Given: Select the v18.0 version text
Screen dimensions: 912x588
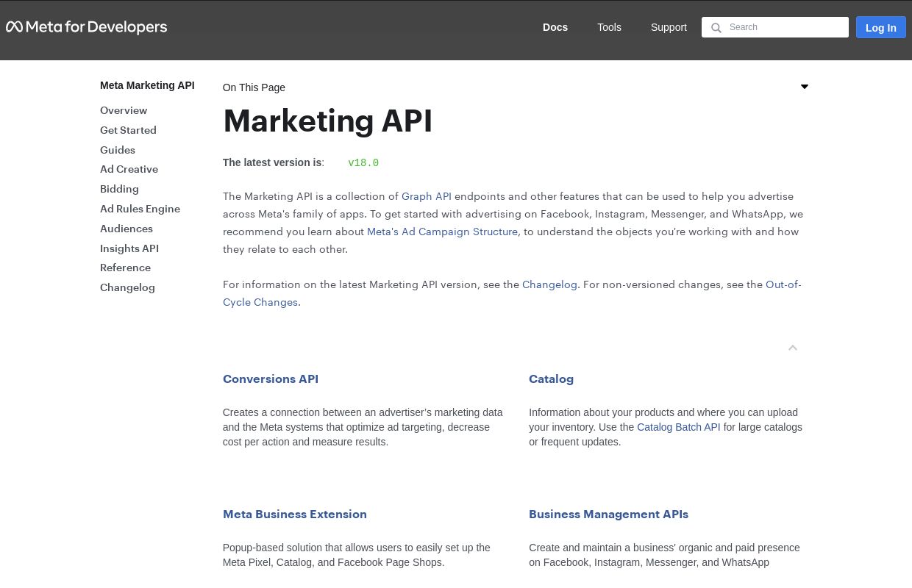Looking at the screenshot, I should (x=363, y=163).
